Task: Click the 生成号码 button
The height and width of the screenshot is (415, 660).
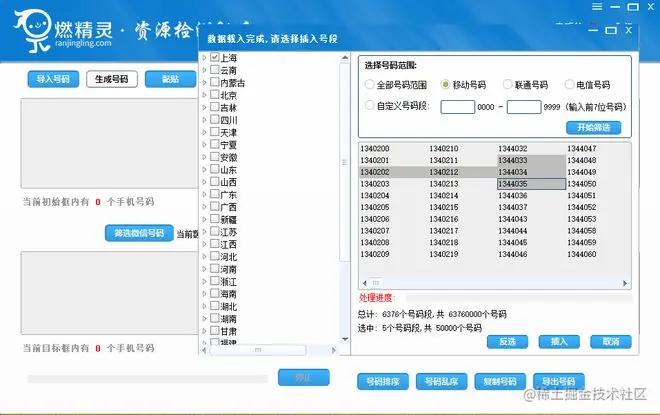Action: tap(112, 79)
